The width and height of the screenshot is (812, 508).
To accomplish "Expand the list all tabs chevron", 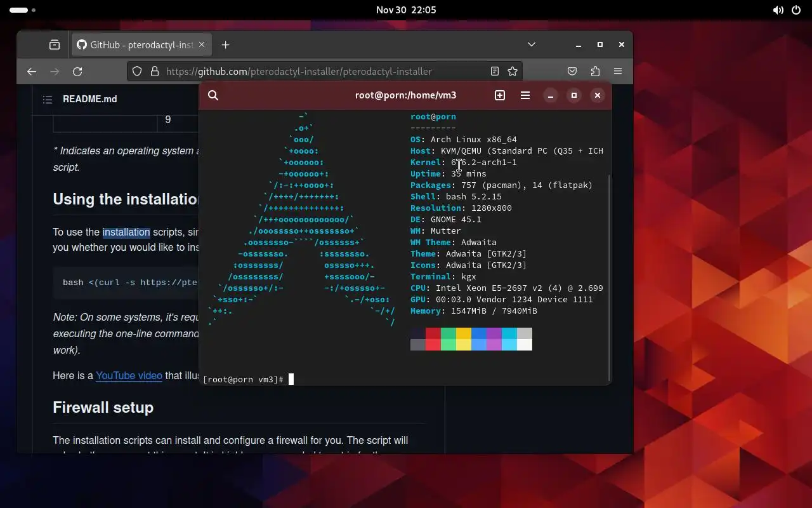I will [x=532, y=44].
